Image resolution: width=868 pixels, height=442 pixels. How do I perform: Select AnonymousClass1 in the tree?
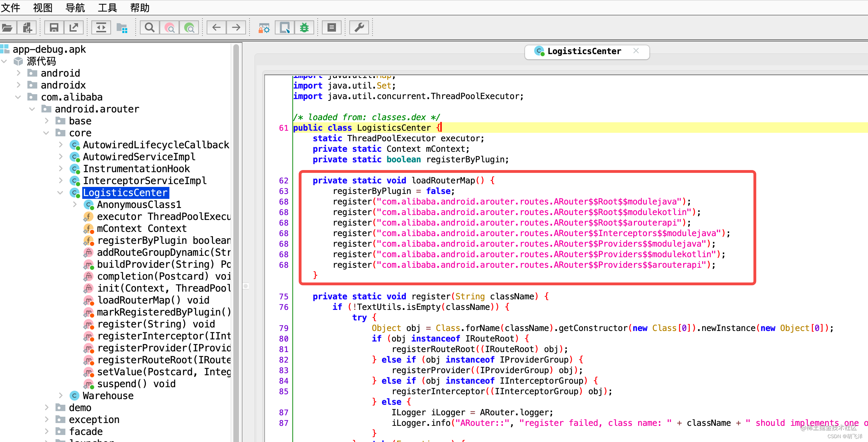[139, 204]
